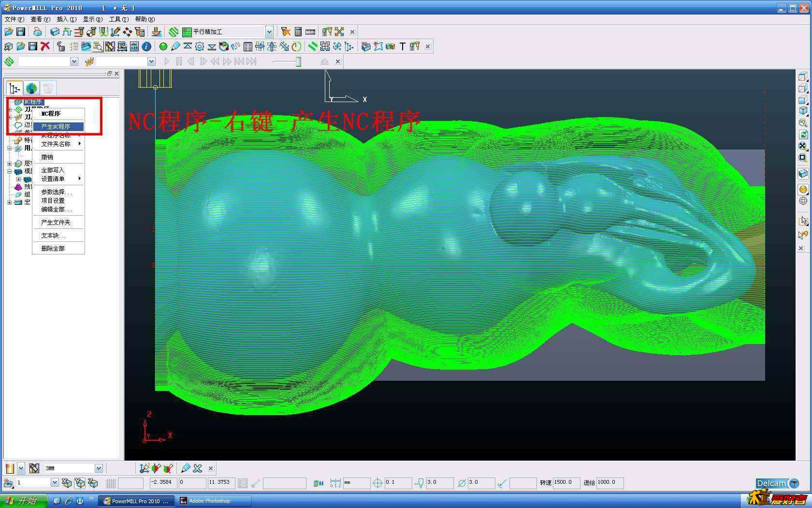812x508 pixels.
Task: Expand the 宏 tree node
Action: [x=9, y=202]
